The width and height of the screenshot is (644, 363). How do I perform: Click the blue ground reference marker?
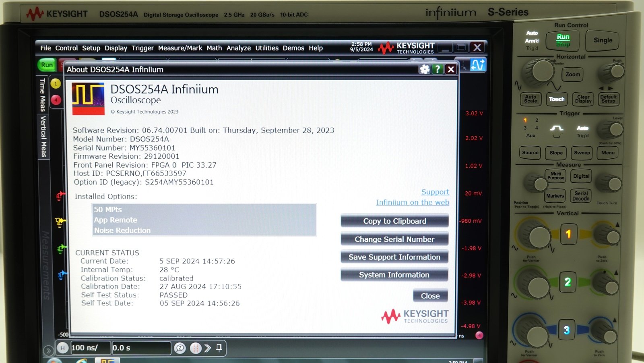(x=62, y=275)
